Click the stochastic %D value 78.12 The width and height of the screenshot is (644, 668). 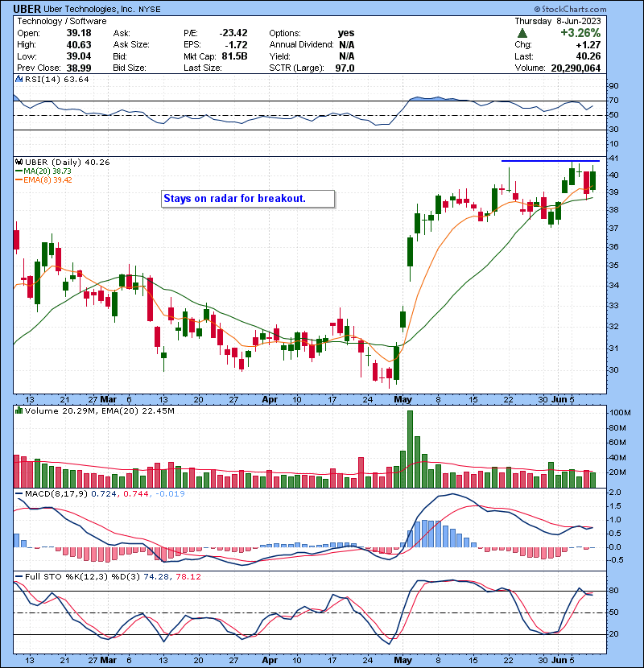188,577
